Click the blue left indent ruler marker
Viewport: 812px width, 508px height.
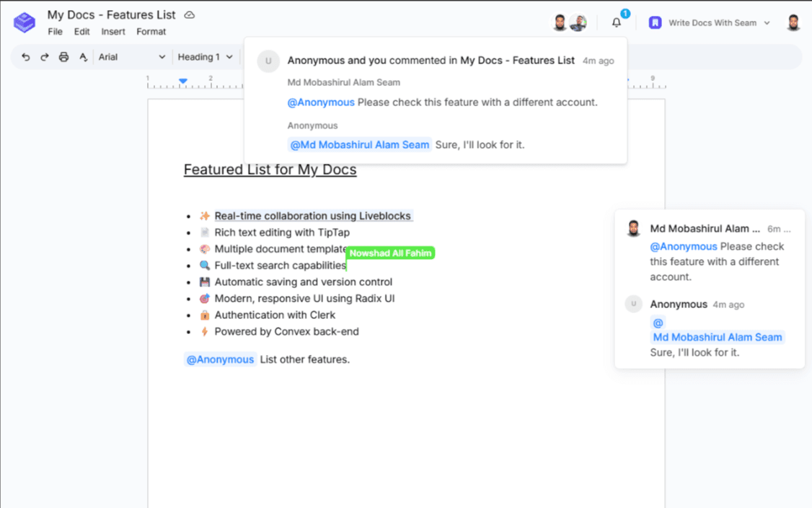(183, 81)
